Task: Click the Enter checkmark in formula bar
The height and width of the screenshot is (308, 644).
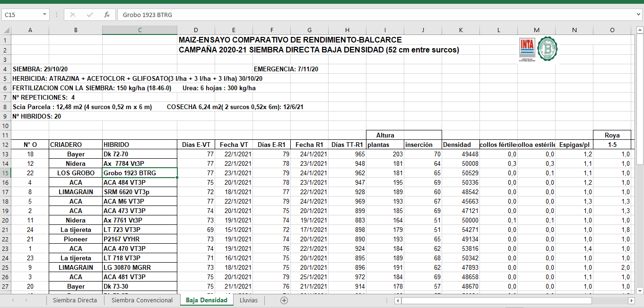Action: pos(90,15)
